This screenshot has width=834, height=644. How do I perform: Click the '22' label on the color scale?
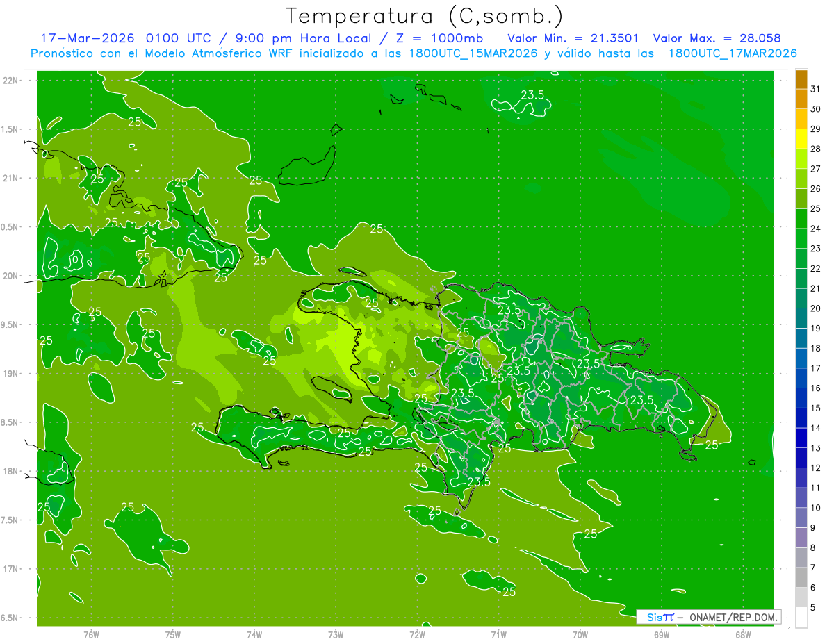pos(815,268)
